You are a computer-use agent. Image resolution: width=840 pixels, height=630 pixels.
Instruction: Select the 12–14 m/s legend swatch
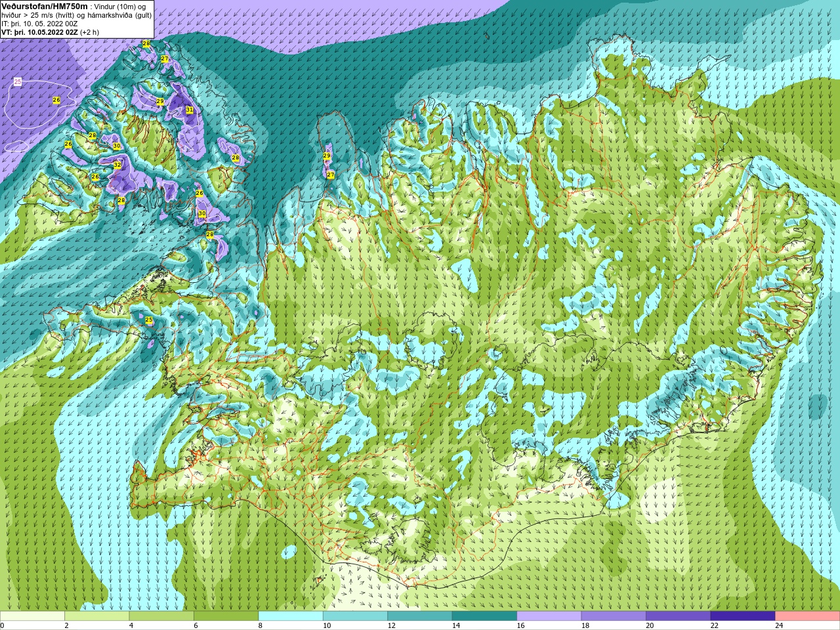[x=420, y=616]
